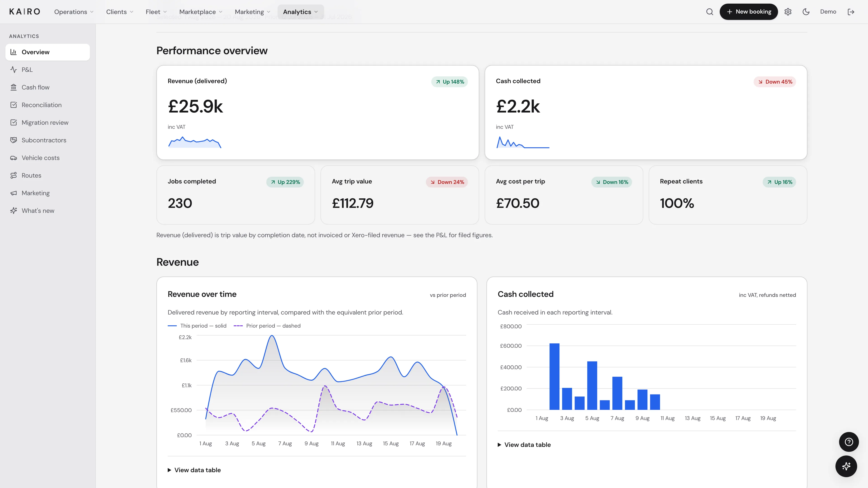Click the logout arrow icon
This screenshot has height=488, width=868.
[x=851, y=12]
